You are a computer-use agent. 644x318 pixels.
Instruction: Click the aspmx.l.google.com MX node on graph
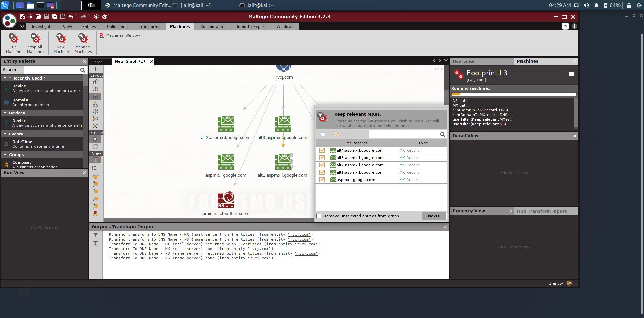click(x=226, y=162)
